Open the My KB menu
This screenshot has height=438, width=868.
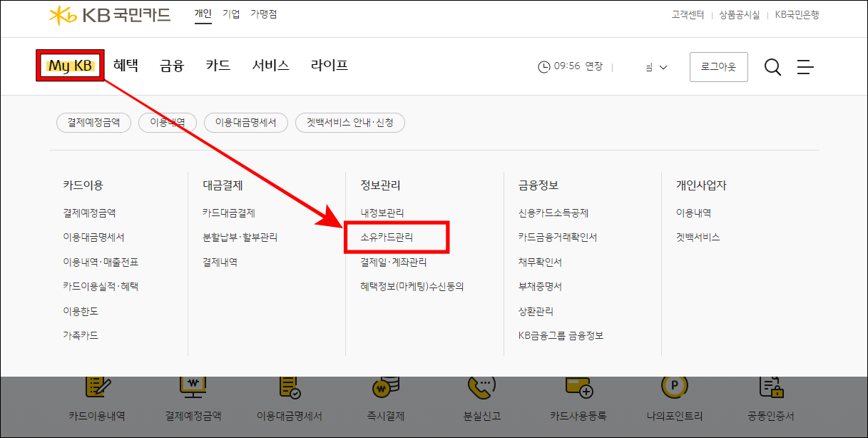click(69, 64)
